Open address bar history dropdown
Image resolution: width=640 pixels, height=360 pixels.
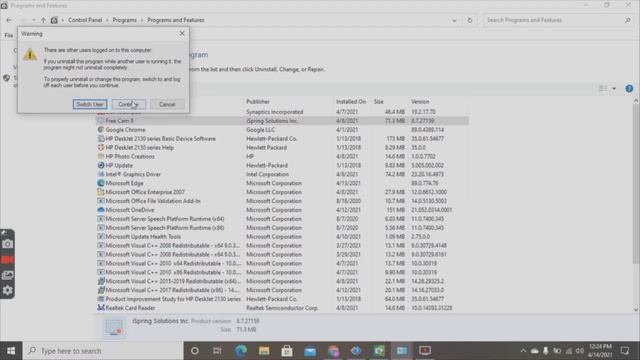[454, 20]
